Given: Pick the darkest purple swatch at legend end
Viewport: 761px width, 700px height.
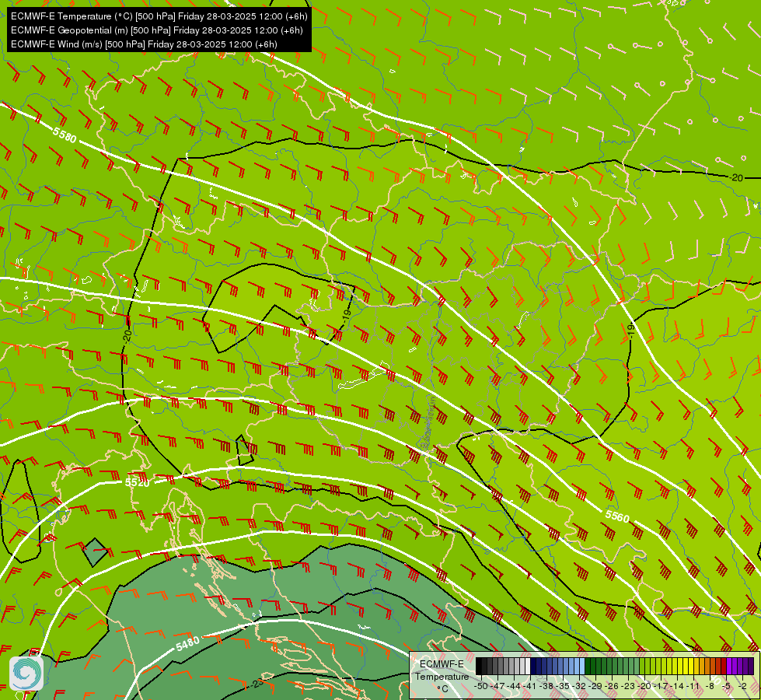Looking at the screenshot, I should (751, 666).
